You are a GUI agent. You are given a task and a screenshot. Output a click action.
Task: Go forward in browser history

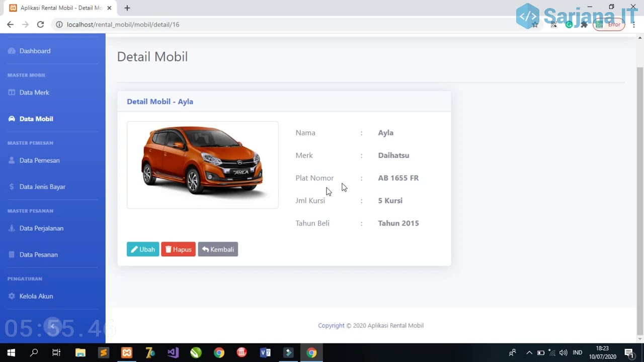click(25, 24)
